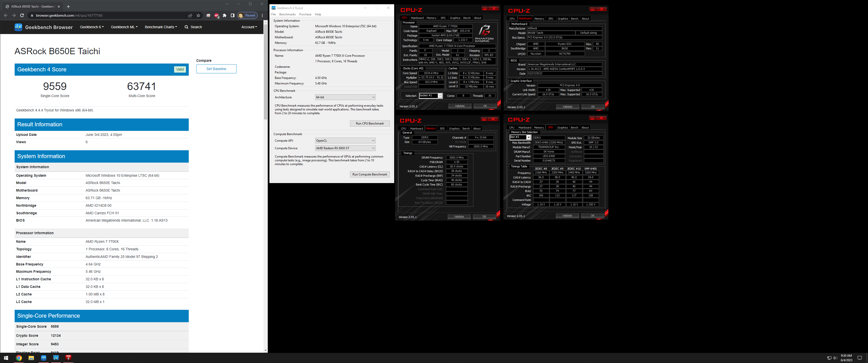Select Memory tab in CPU-Z CPU window
Image resolution: width=868 pixels, height=363 pixels.
(x=431, y=18)
